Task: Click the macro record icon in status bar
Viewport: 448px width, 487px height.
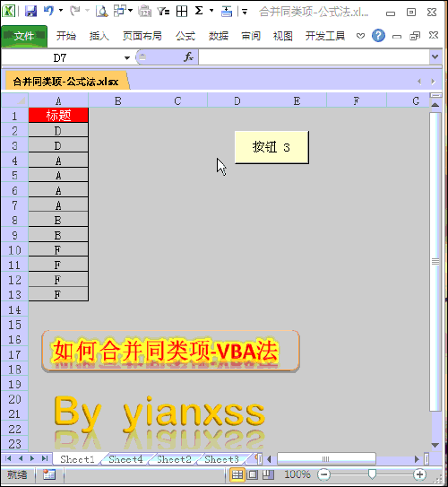Action: [49, 474]
